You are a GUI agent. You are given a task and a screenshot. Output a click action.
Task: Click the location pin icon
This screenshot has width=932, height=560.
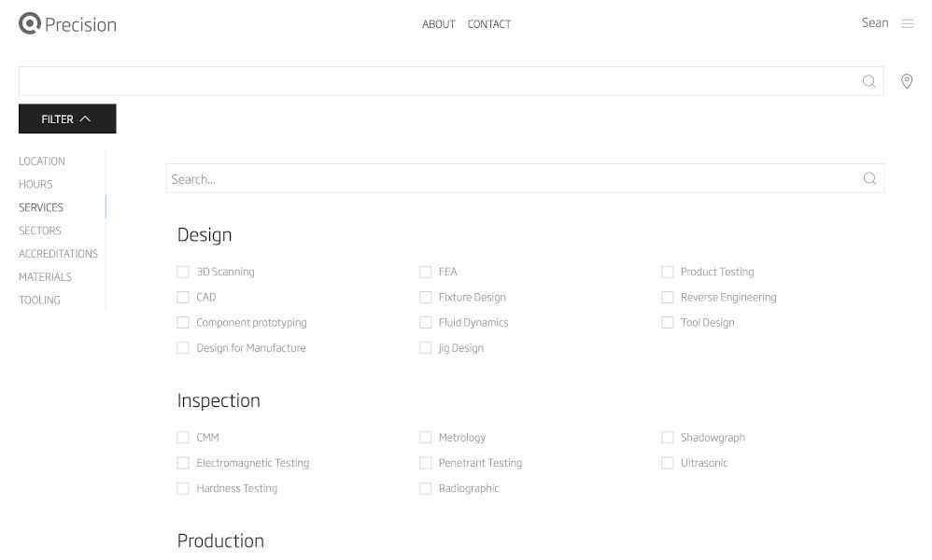point(906,82)
